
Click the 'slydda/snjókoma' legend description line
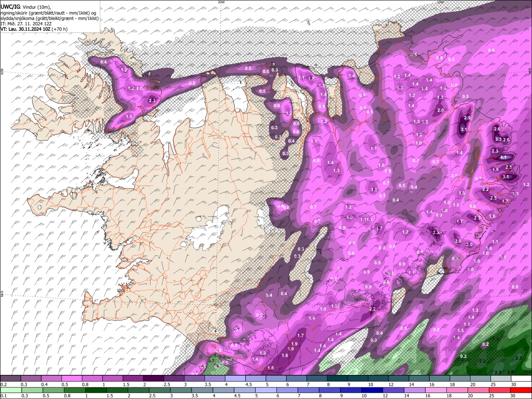[x=49, y=18]
